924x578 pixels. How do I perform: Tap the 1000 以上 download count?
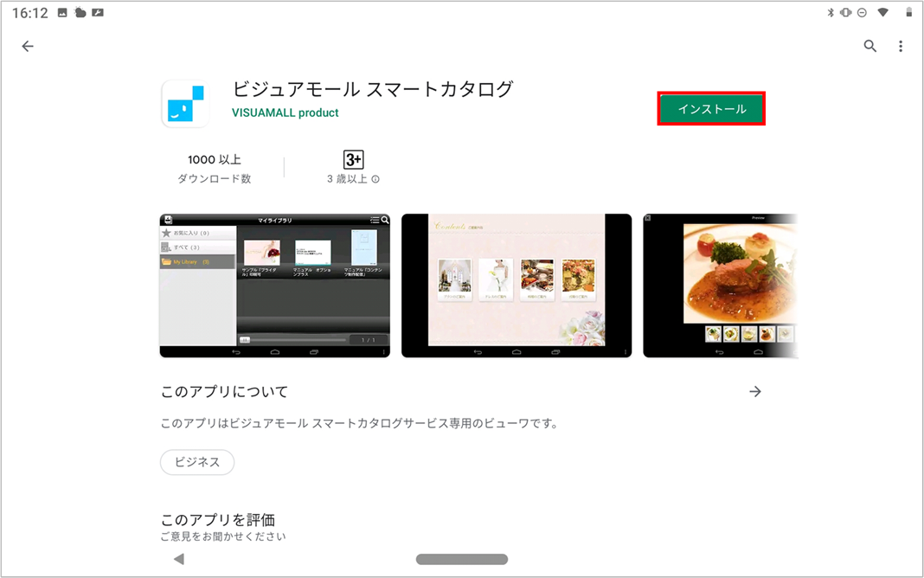pyautogui.click(x=215, y=160)
